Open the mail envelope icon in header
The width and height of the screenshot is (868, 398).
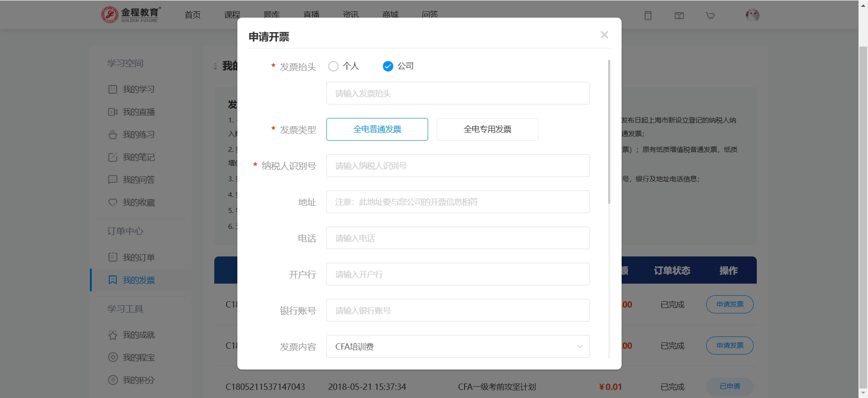(x=679, y=15)
